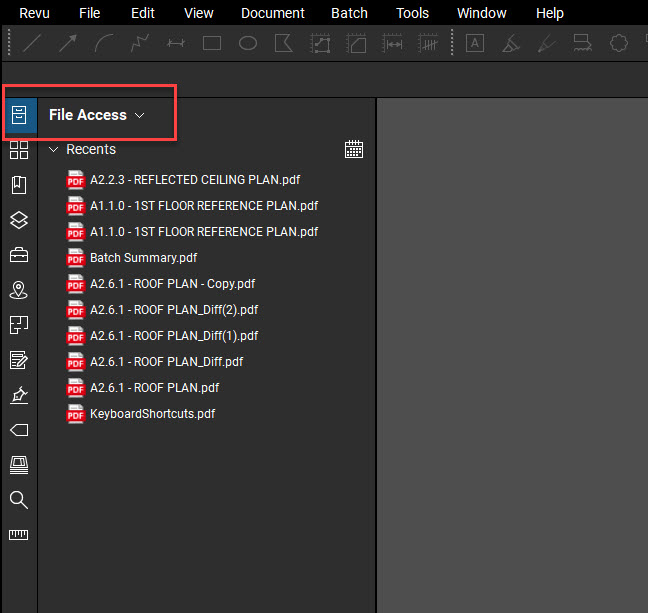648x613 pixels.
Task: Open the Layers panel
Action: [19, 220]
